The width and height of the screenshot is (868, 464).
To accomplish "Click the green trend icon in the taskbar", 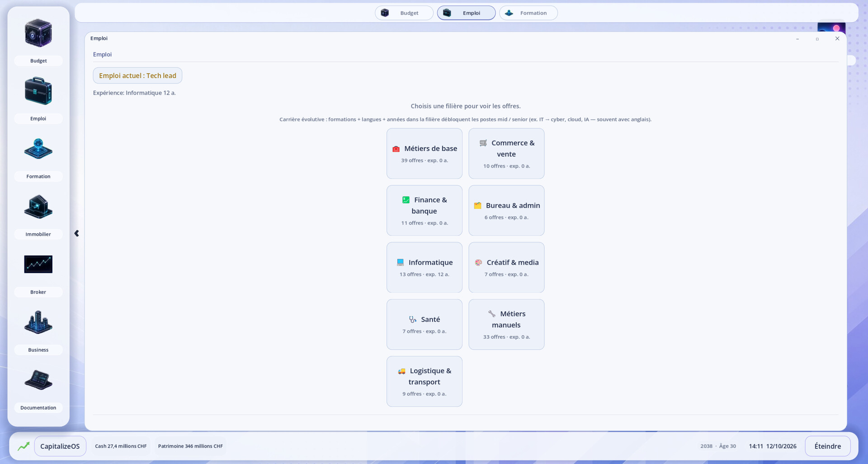I will tap(24, 446).
